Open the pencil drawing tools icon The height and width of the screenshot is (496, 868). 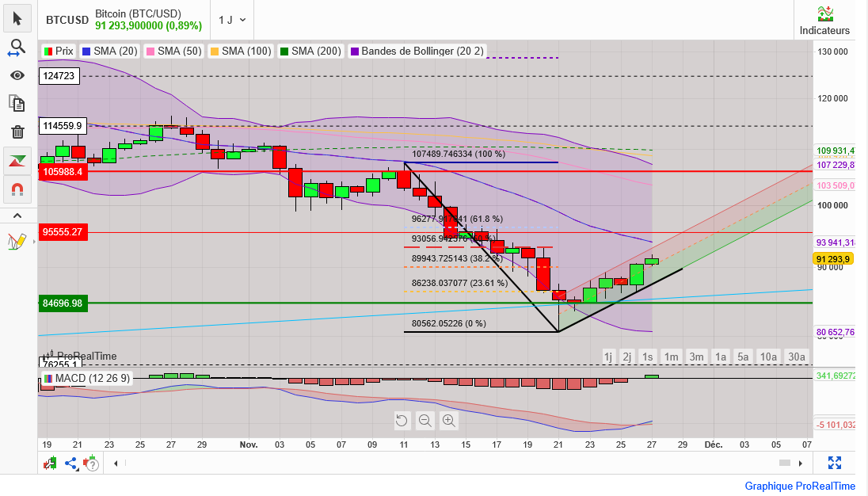[x=17, y=241]
